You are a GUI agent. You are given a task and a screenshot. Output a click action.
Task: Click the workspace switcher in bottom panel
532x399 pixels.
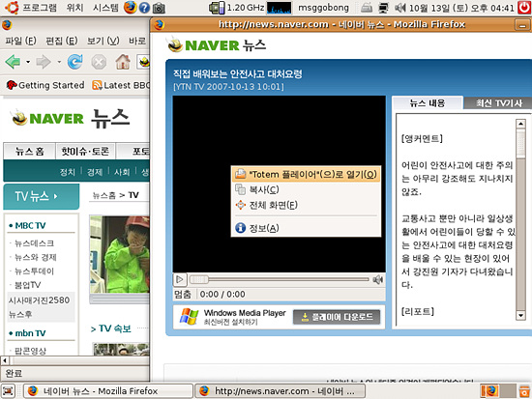pos(498,391)
